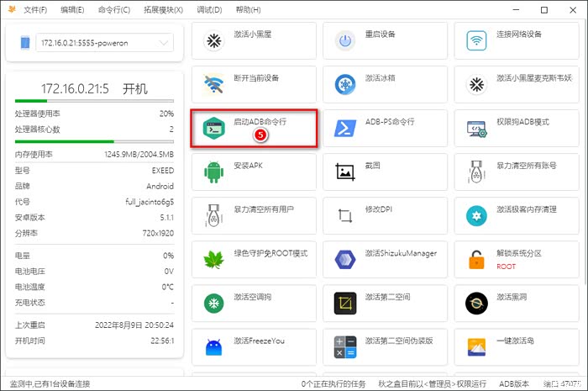
Task: Click the full_jacinto6g5 code name value
Action: point(150,202)
